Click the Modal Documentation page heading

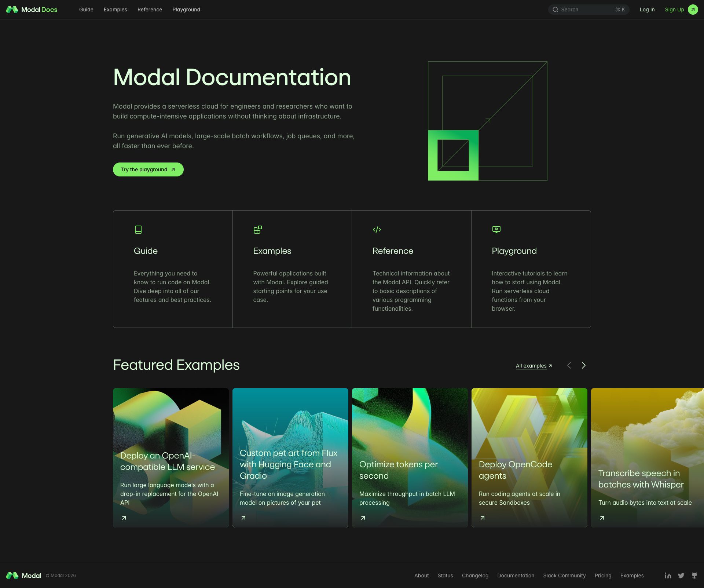(x=232, y=77)
